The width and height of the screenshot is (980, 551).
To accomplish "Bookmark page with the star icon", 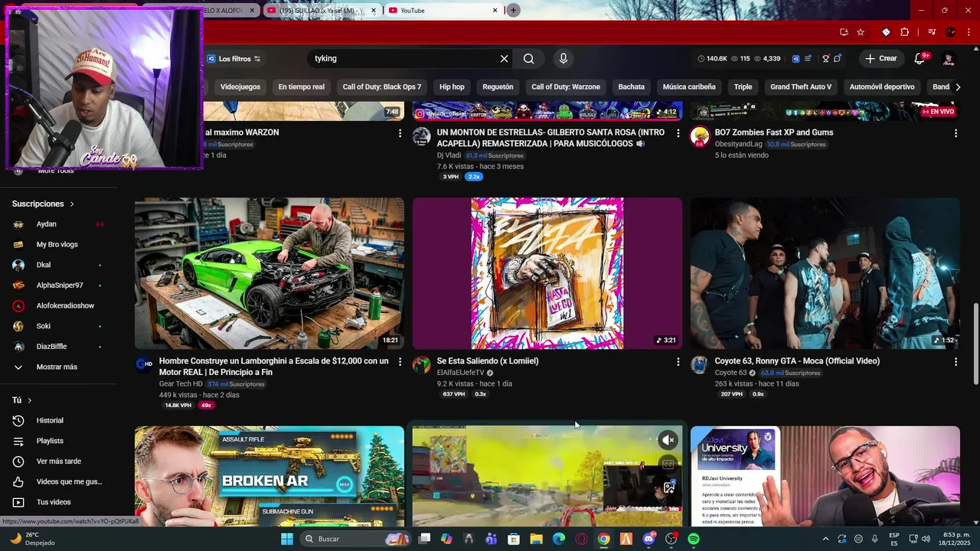I will pos(861,32).
